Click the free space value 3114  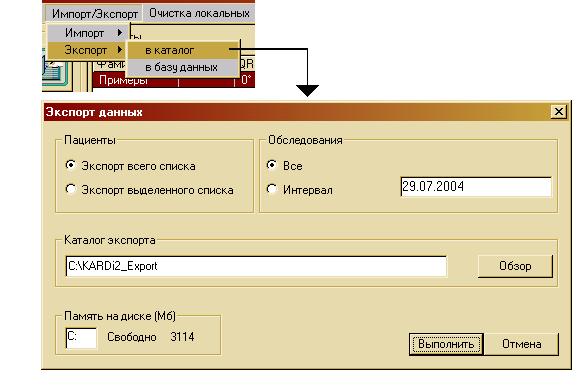coord(182,337)
